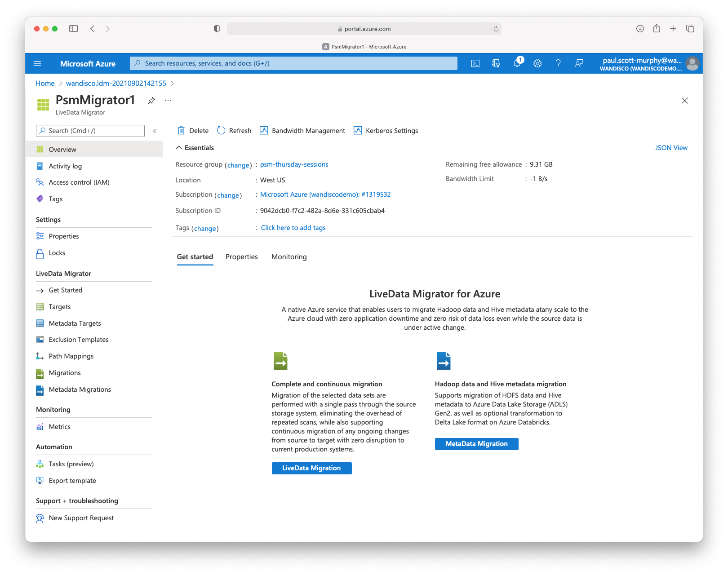728x575 pixels.
Task: Open the more options ellipsis menu
Action: click(168, 101)
